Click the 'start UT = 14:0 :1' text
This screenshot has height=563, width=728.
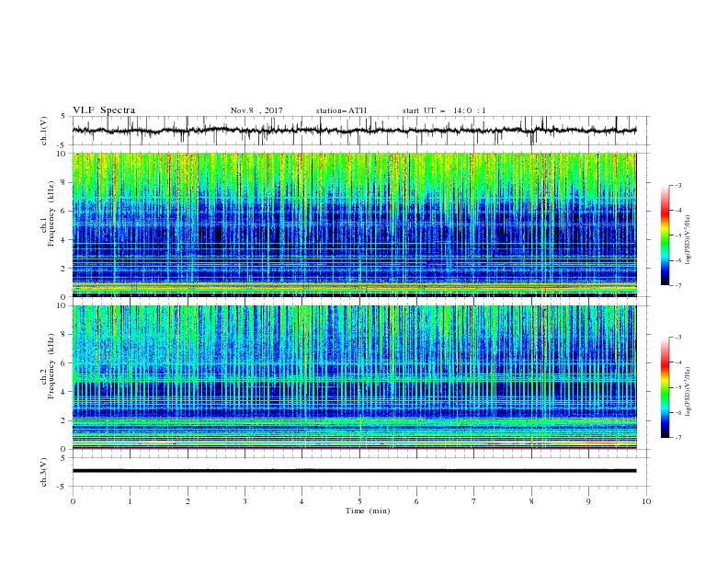(x=444, y=110)
